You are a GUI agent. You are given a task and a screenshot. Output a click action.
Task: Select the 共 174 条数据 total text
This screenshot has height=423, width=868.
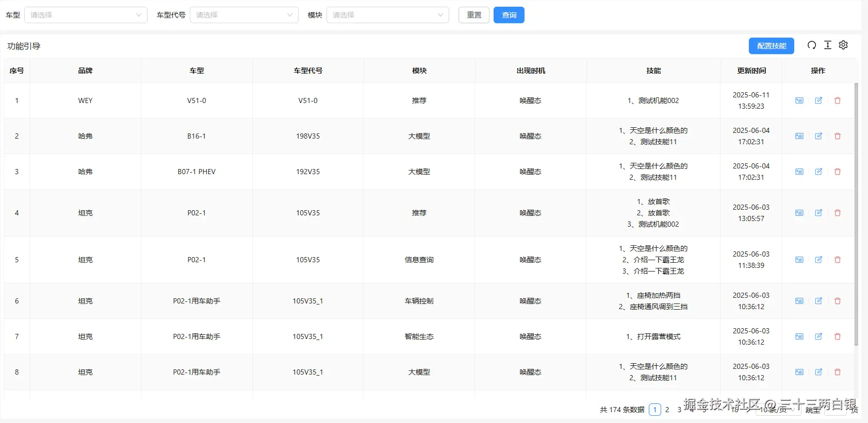pos(622,410)
